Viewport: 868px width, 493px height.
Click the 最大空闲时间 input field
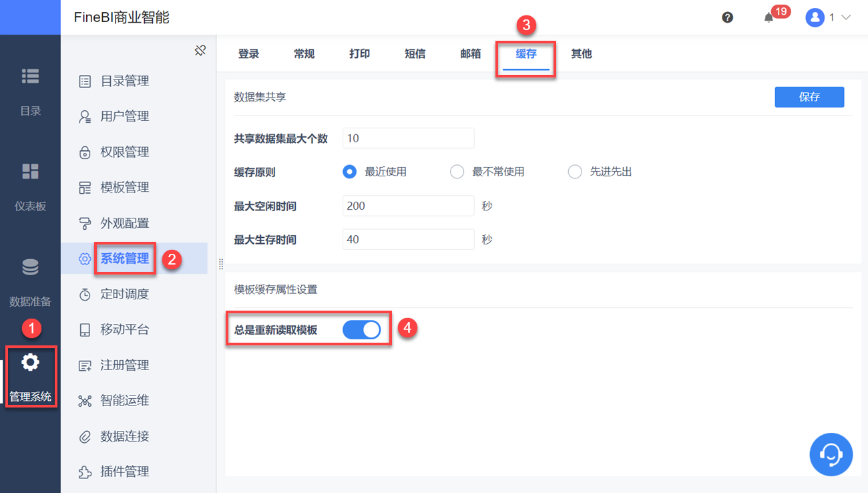click(408, 206)
